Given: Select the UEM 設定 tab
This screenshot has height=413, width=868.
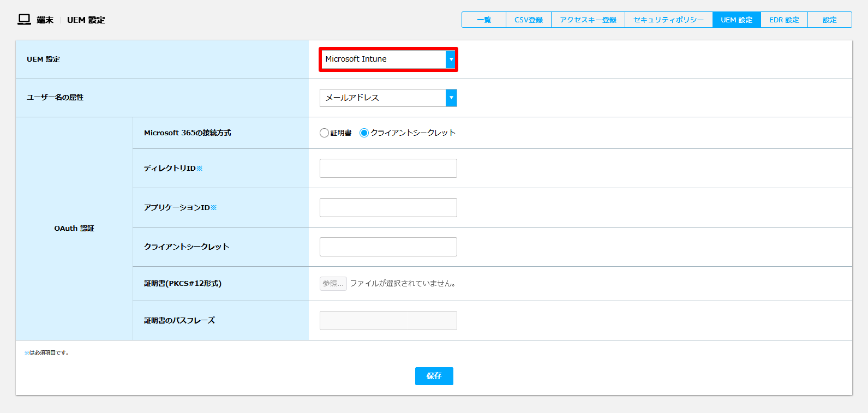Looking at the screenshot, I should [x=737, y=20].
